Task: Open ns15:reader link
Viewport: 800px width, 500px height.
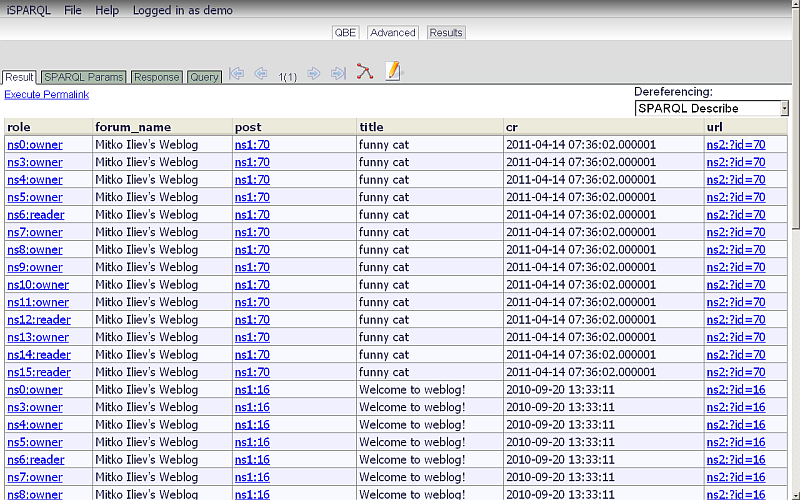Action: point(39,372)
